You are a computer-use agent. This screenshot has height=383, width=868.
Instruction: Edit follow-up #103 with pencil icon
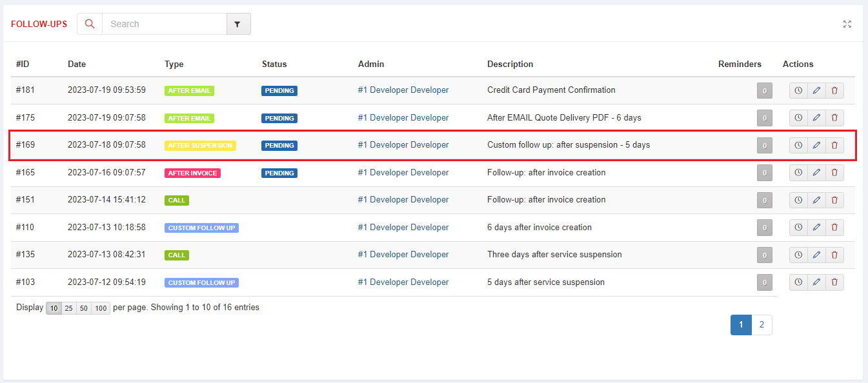coord(816,282)
